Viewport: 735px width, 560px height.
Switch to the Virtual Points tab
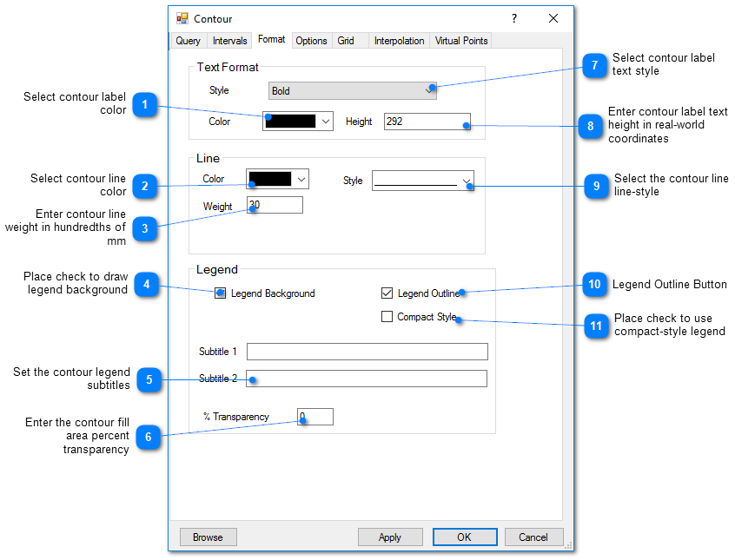pos(461,41)
